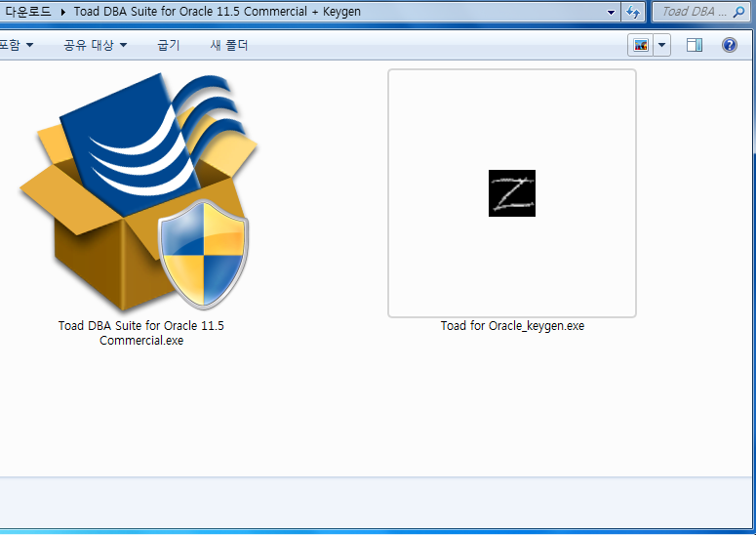The height and width of the screenshot is (535, 756).
Task: Expand the view options dropdown arrow
Action: [662, 45]
